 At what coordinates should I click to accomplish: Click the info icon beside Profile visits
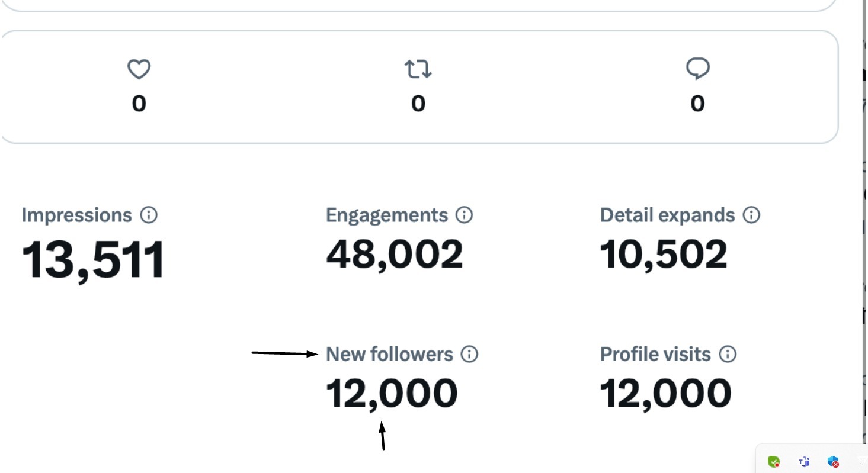(728, 355)
